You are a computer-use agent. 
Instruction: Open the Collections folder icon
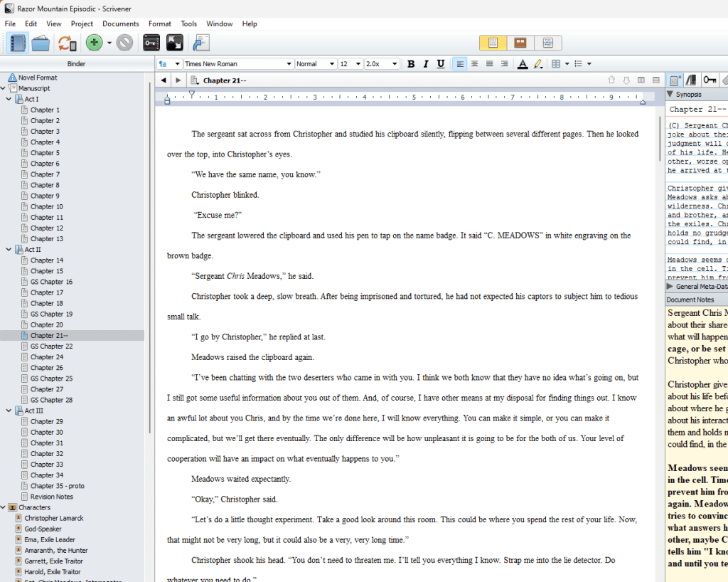41,43
